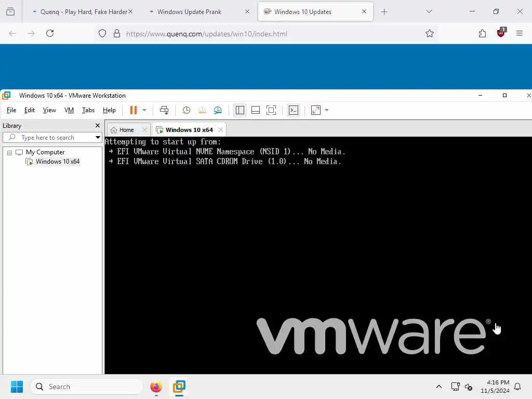Toggle the thumbnail bar icon

click(256, 110)
